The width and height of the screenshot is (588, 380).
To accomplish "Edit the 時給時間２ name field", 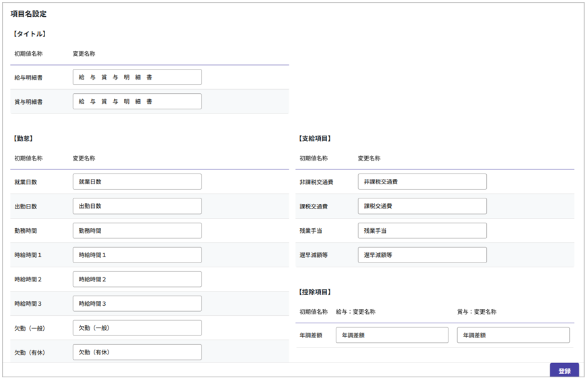I will pyautogui.click(x=137, y=279).
